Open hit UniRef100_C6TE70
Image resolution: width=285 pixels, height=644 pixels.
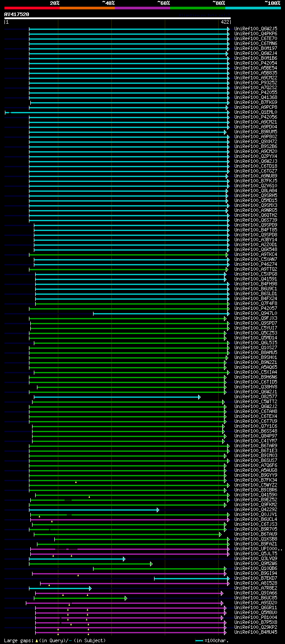click(256, 38)
